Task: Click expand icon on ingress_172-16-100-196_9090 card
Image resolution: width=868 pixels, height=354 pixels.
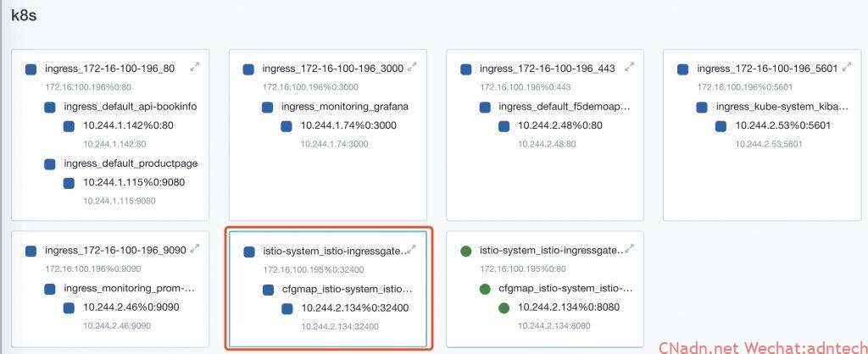Action: coord(194,248)
